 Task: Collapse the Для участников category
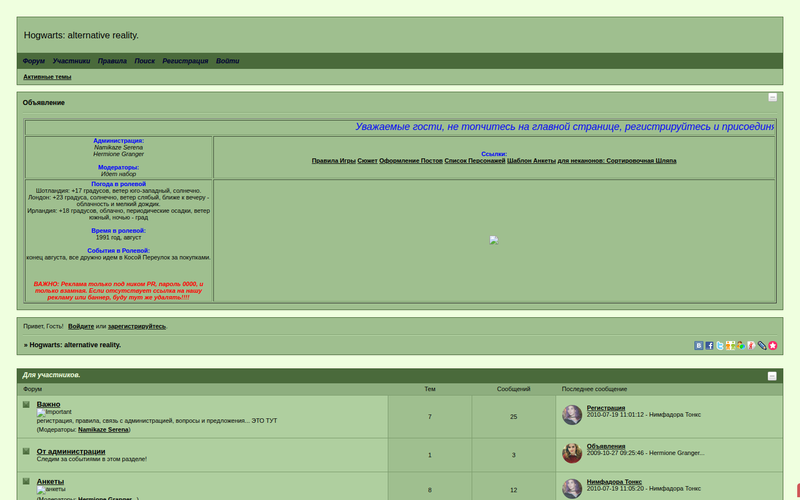[x=772, y=376]
